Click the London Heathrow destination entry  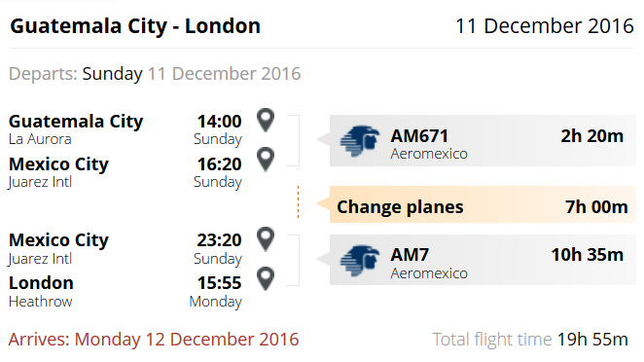pyautogui.click(x=41, y=292)
